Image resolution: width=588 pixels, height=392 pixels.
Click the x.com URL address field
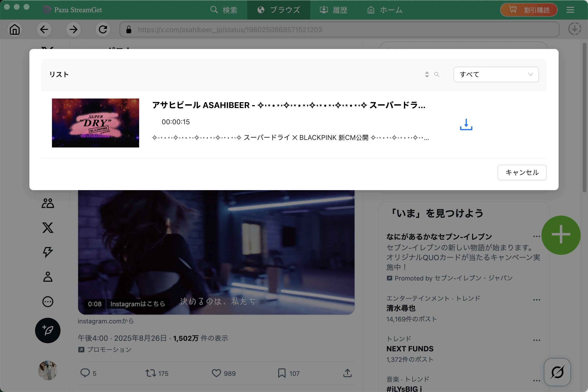(x=340, y=29)
